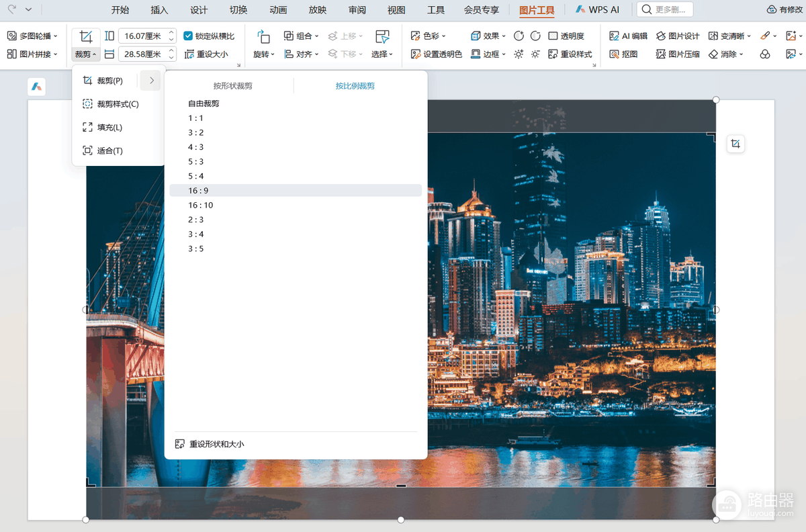Expand the 图片拼接 dropdown
Image resolution: width=806 pixels, height=532 pixels.
pos(32,54)
